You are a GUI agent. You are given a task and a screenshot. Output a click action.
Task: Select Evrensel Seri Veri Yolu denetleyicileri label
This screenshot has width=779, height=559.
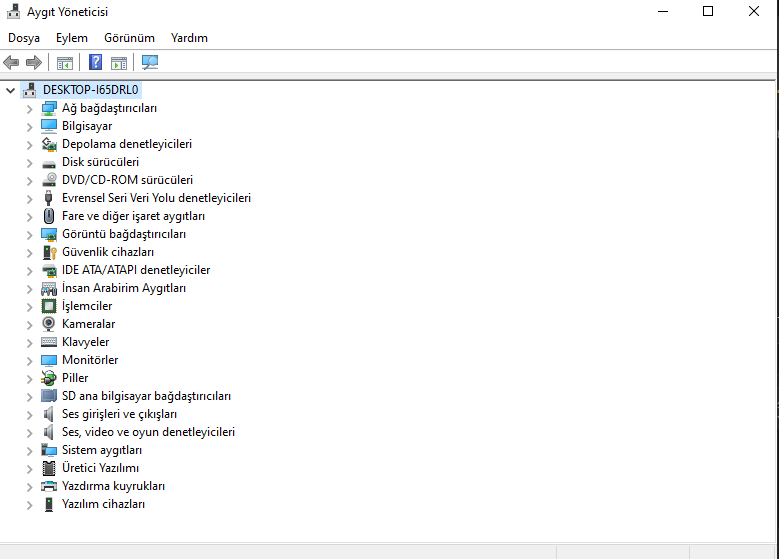[x=156, y=198]
